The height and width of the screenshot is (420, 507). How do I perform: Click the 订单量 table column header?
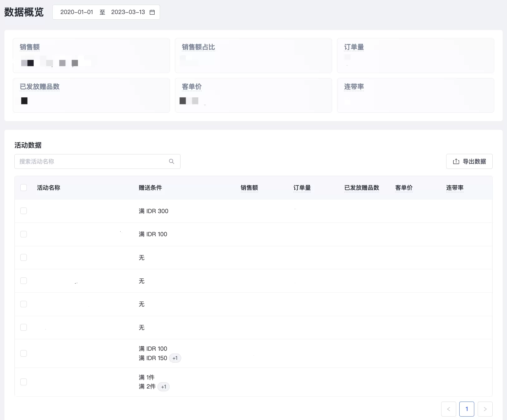(302, 188)
